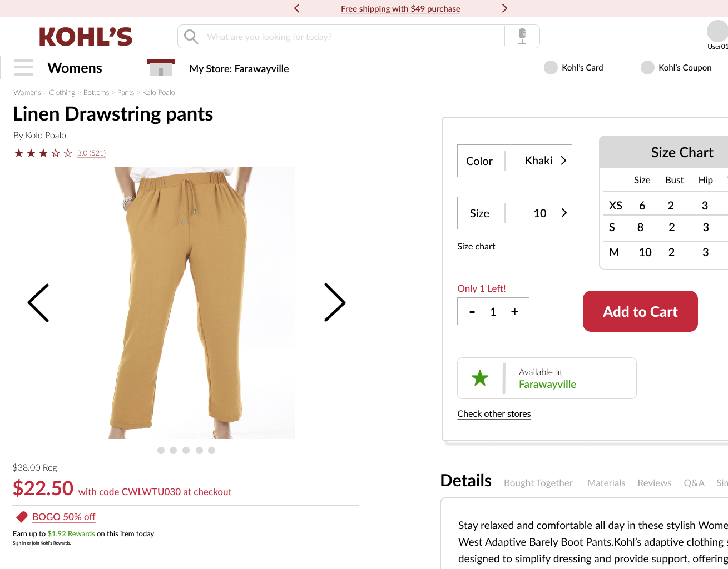Open the Size dropdown showing 10
728x569 pixels.
514,213
